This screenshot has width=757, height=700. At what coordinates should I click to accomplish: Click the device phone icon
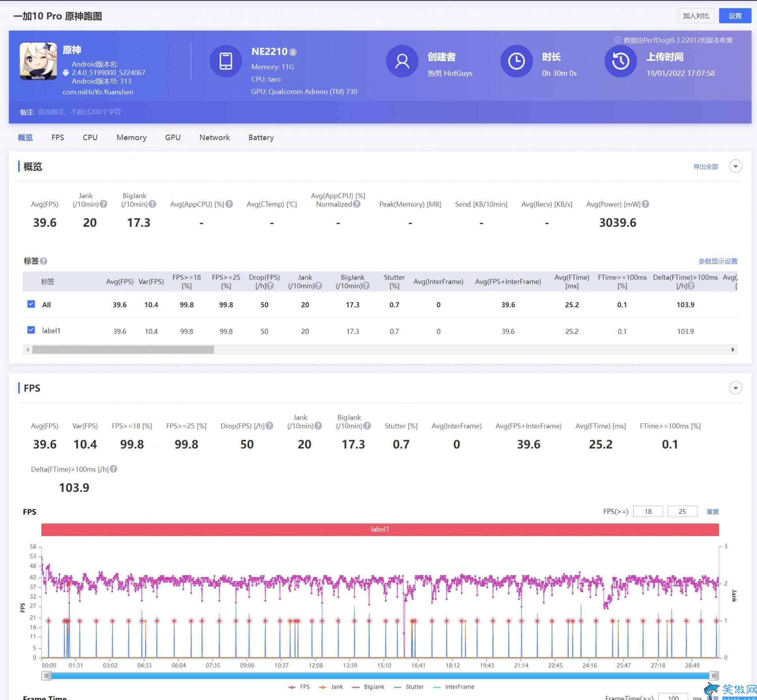point(226,61)
